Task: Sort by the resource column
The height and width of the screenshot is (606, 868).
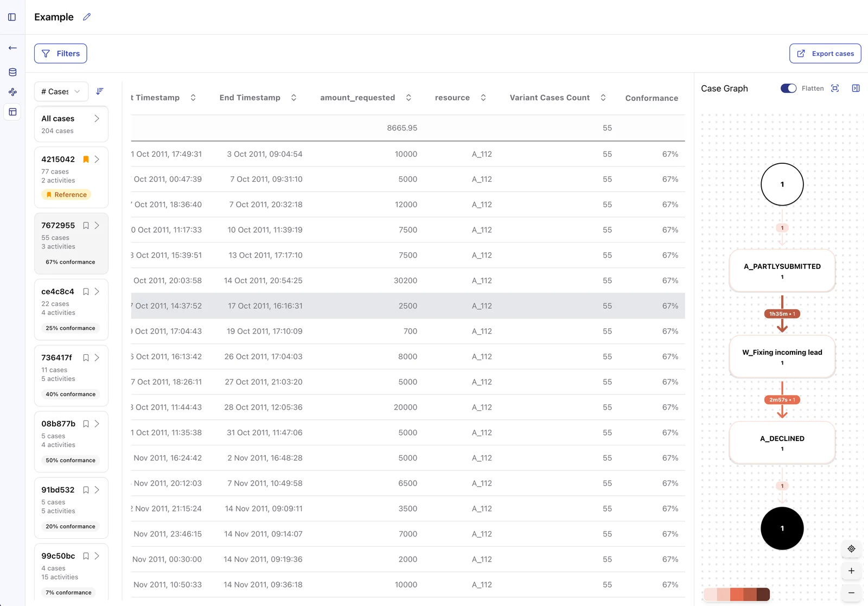Action: [x=483, y=98]
